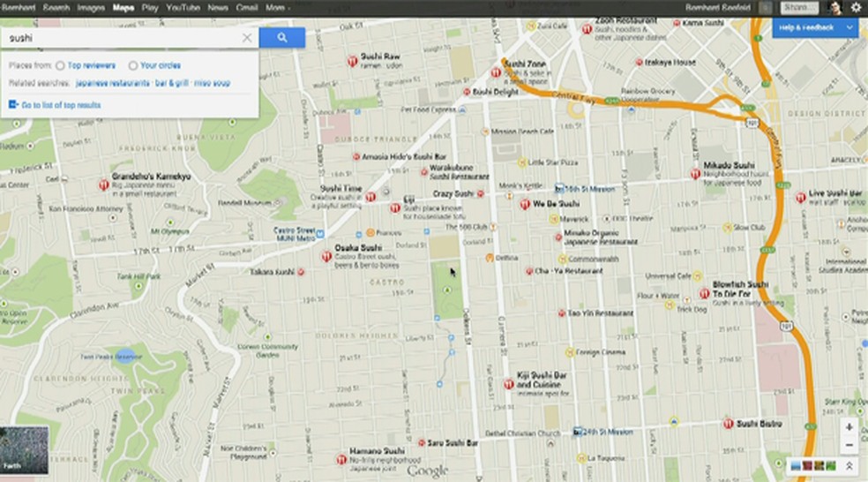The image size is (868, 482).
Task: Click the Live Sushi Bar pin
Action: 800,197
